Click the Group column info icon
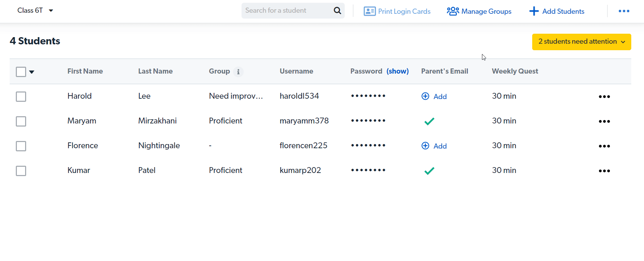Viewport: 644px width, 261px height. click(238, 72)
